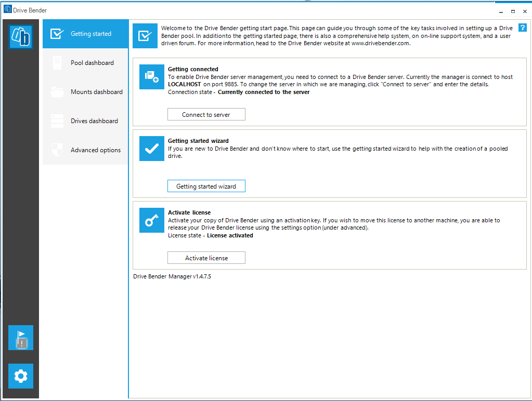This screenshot has height=401, width=532.
Task: Click the Getting connected heading
Action: pyautogui.click(x=193, y=69)
